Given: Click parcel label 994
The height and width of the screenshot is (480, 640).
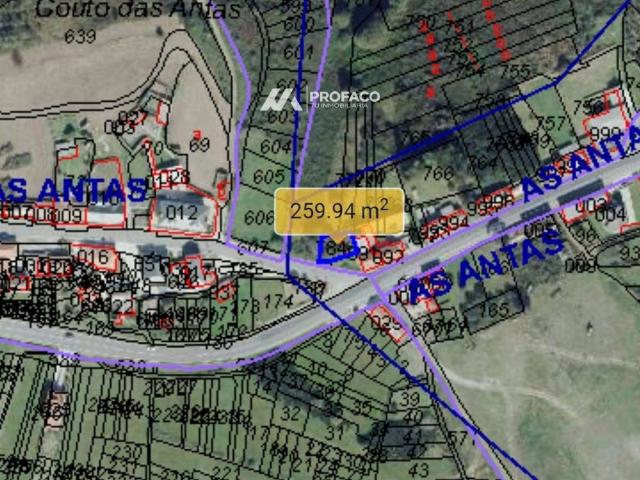Looking at the screenshot, I should 453,222.
